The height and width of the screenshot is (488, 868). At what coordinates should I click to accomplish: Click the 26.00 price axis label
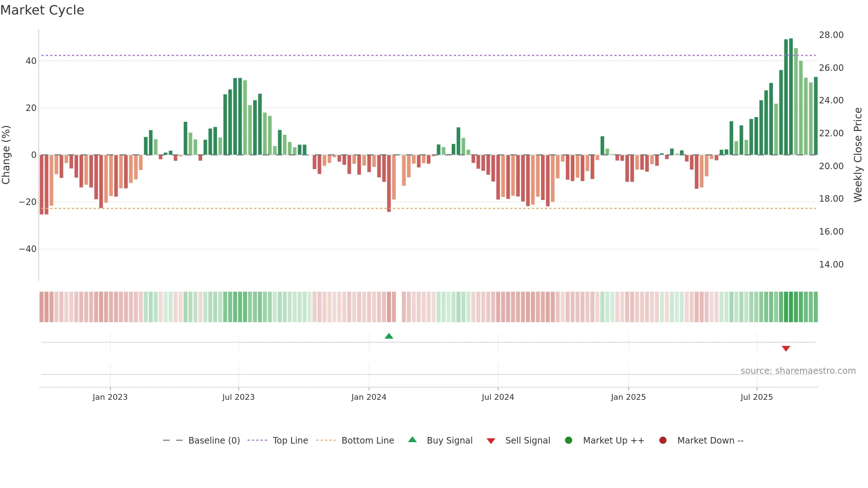(831, 68)
